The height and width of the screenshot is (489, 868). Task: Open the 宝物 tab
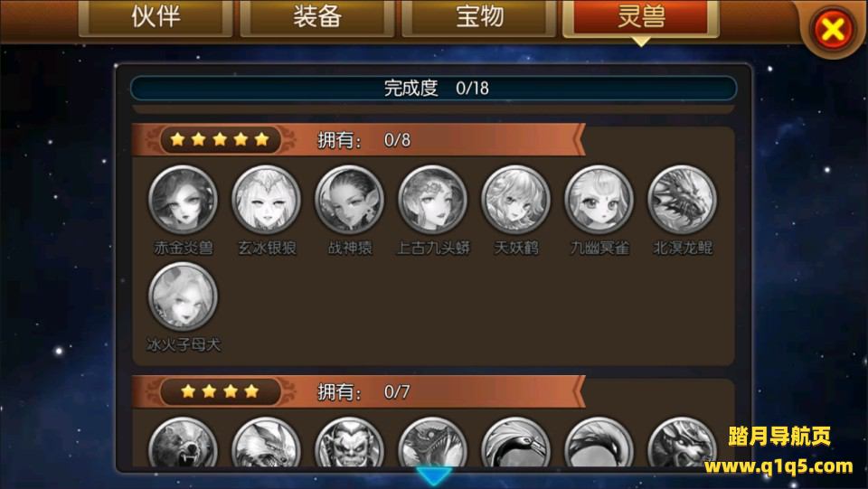(479, 16)
